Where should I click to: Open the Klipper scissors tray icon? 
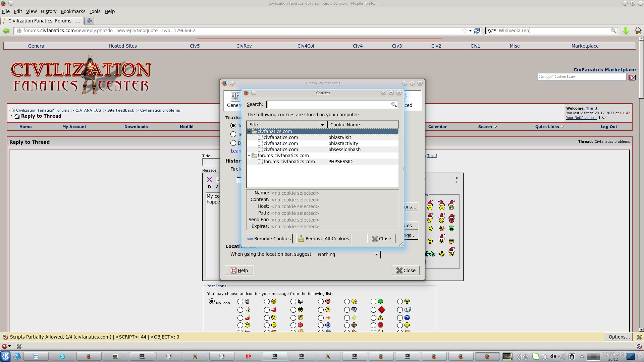pos(545,357)
